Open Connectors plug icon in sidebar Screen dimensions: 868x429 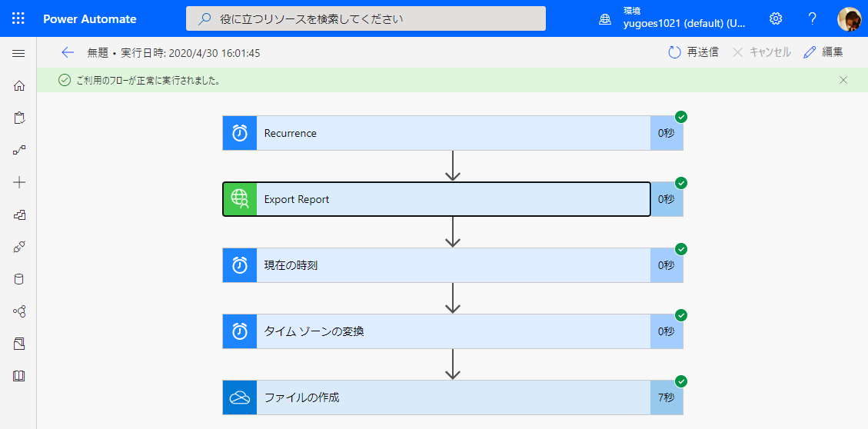click(x=18, y=247)
